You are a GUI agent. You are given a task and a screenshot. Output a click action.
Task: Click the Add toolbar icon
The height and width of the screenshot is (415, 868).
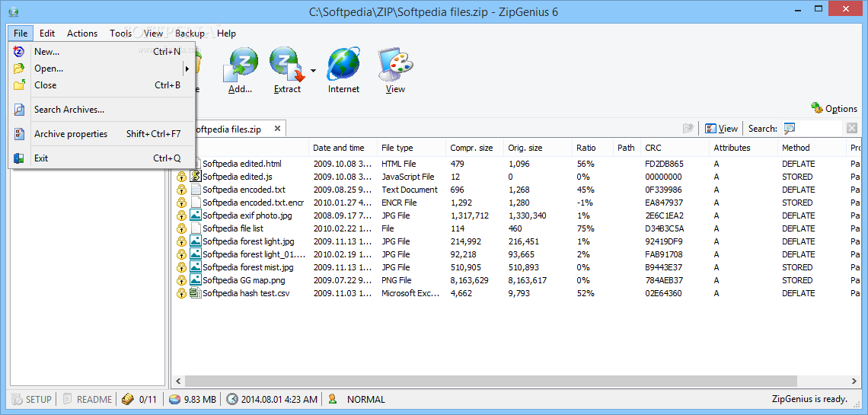coord(241,65)
